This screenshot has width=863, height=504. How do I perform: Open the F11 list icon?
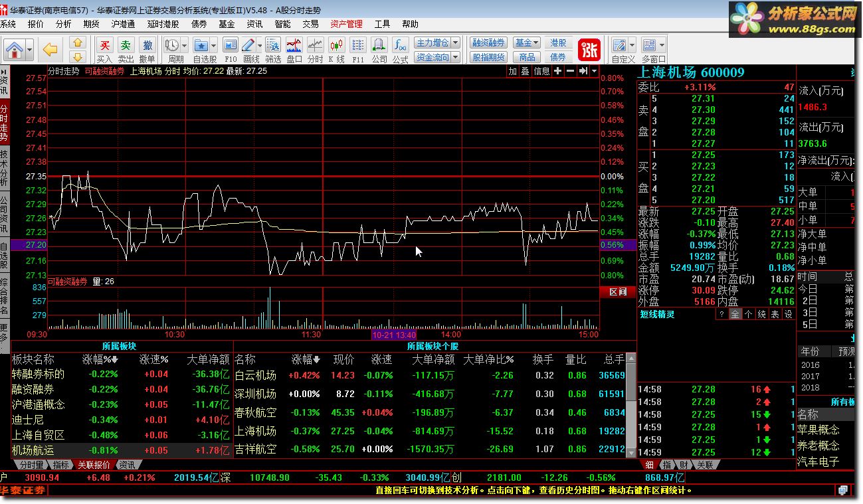358,45
